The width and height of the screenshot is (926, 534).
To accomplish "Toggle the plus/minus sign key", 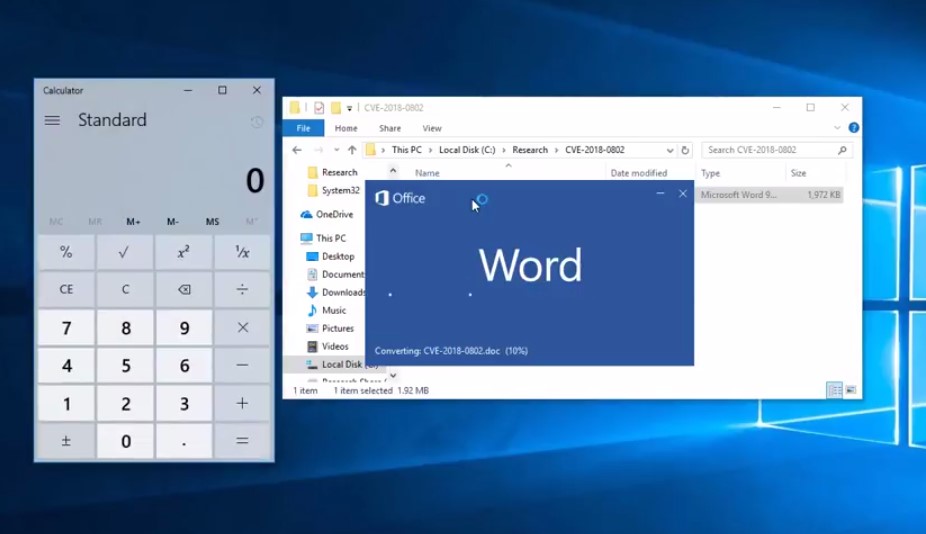I will pyautogui.click(x=66, y=440).
